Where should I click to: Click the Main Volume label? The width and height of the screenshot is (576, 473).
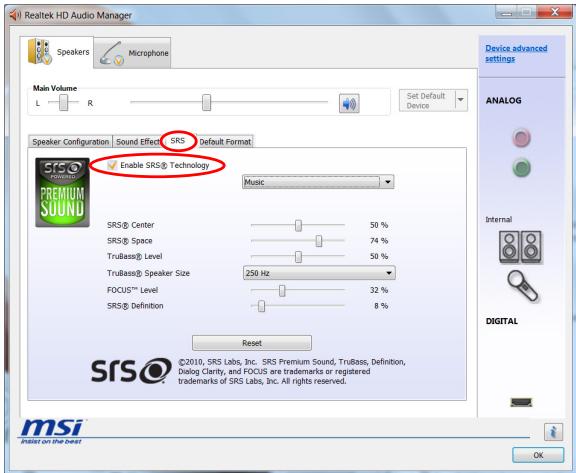[55, 88]
